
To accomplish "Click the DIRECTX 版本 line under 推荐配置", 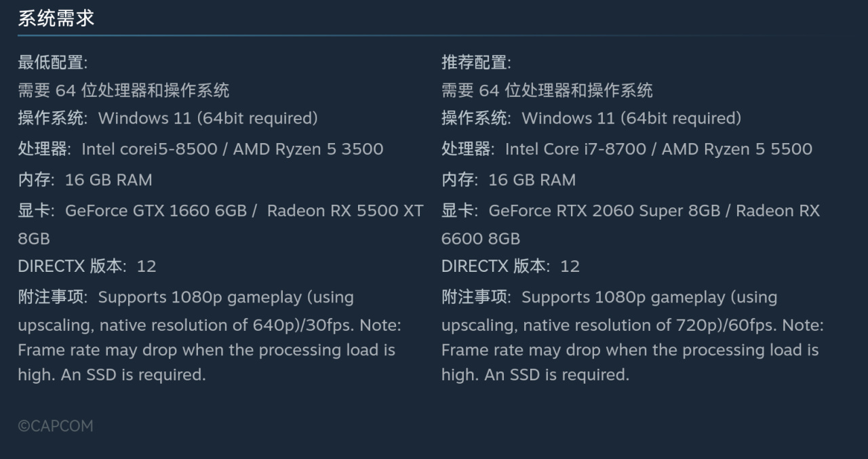I will [x=510, y=266].
